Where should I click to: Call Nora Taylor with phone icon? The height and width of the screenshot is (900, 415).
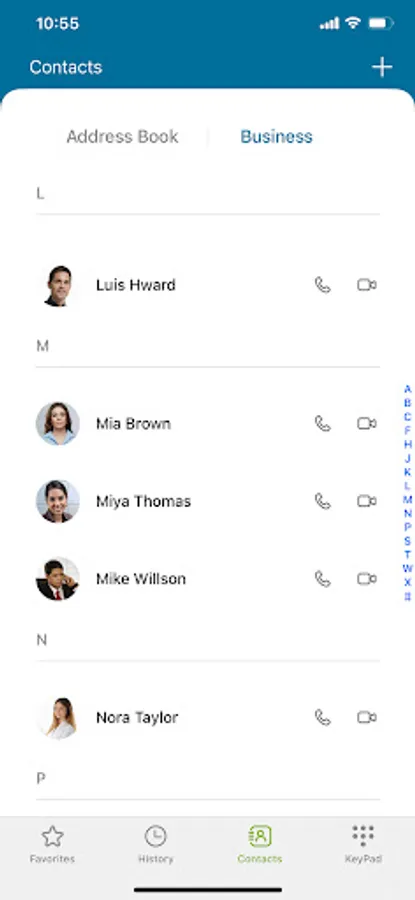coord(323,717)
